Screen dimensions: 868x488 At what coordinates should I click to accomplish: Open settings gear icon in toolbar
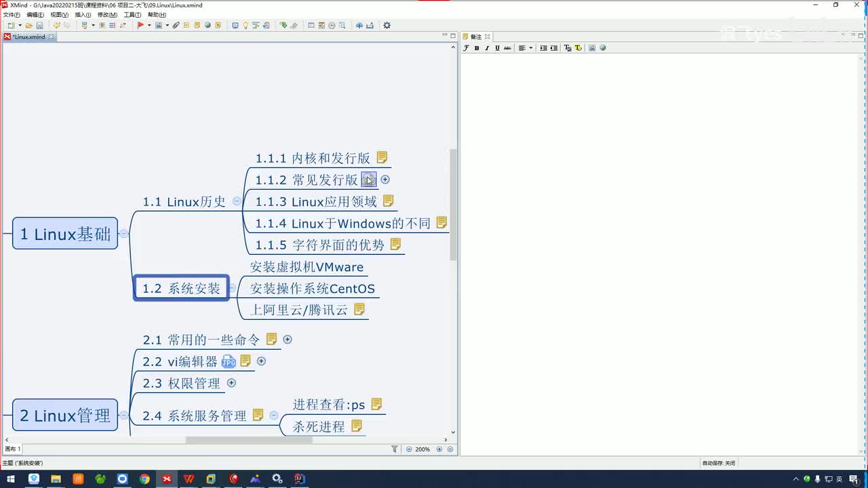click(x=387, y=25)
